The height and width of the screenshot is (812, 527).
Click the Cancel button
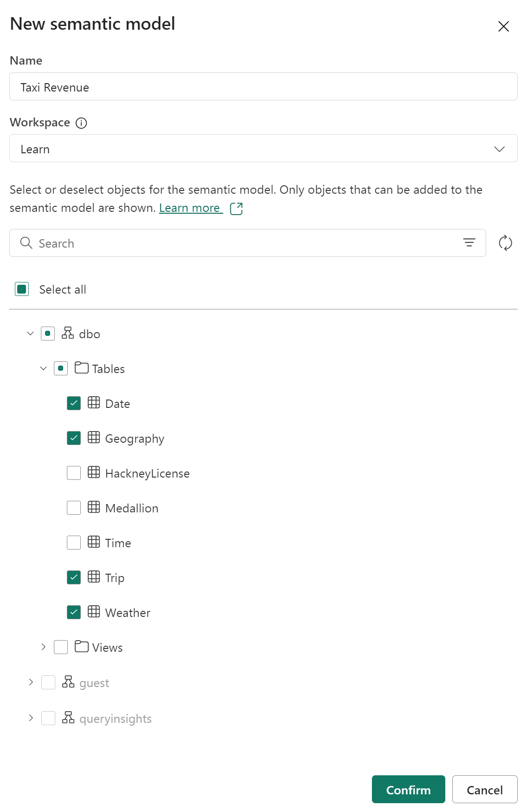(485, 789)
